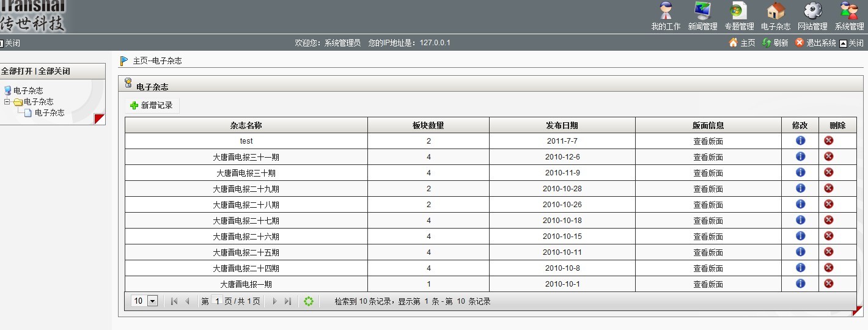Click 查看版面 for 大唐晋电报二十九期
868x330 pixels.
pyautogui.click(x=708, y=189)
